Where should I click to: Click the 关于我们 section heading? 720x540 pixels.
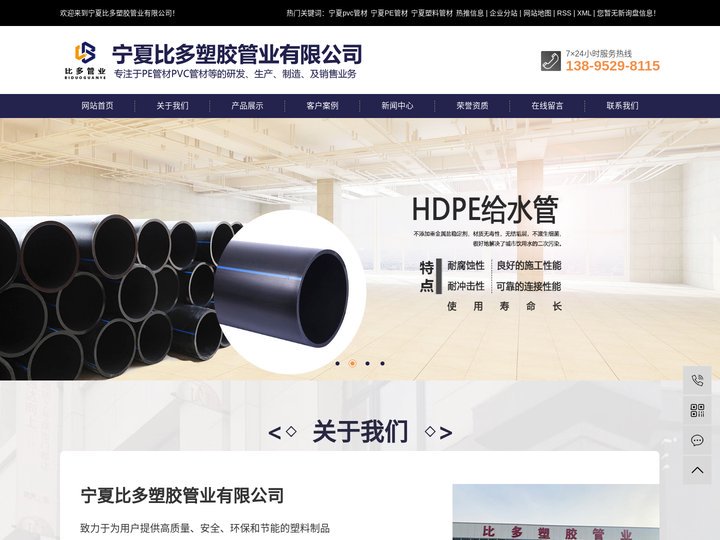[360, 432]
